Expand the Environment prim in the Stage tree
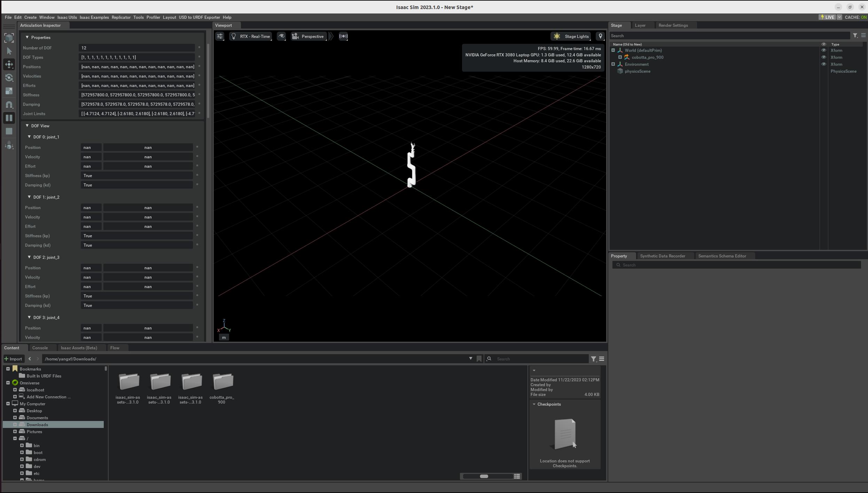This screenshot has height=493, width=868. click(612, 64)
